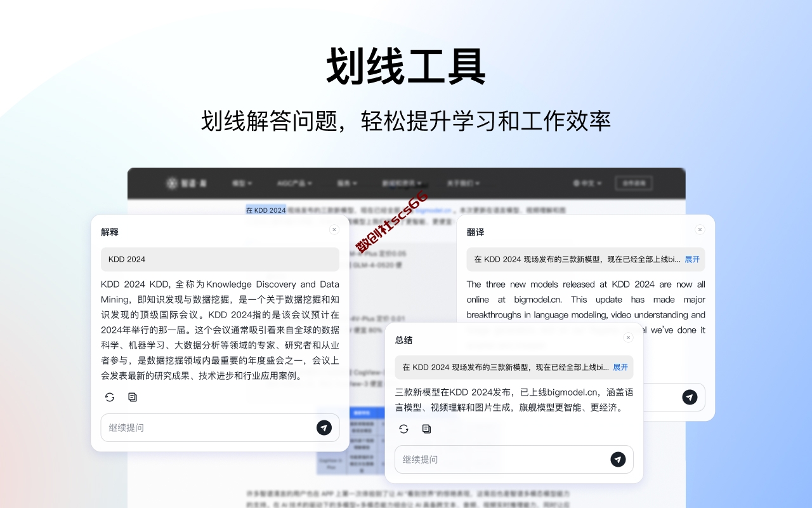This screenshot has width=812, height=508.
Task: Copy the 解释 explanation text
Action: tap(133, 398)
